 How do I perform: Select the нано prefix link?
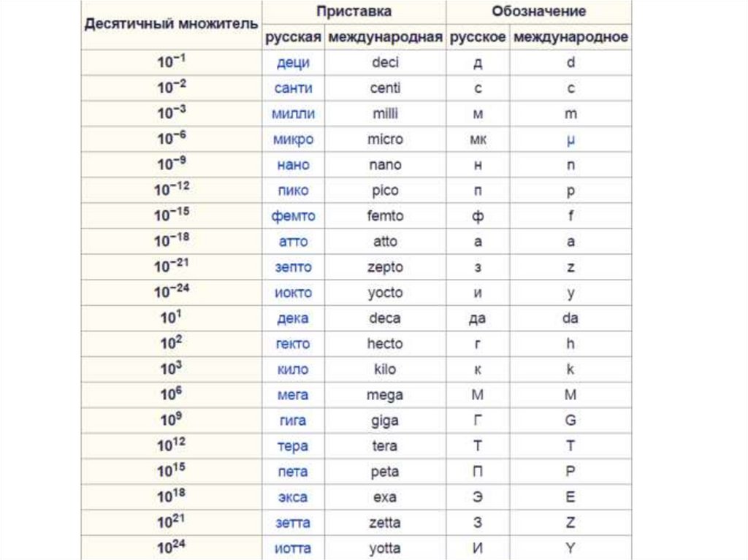click(292, 165)
